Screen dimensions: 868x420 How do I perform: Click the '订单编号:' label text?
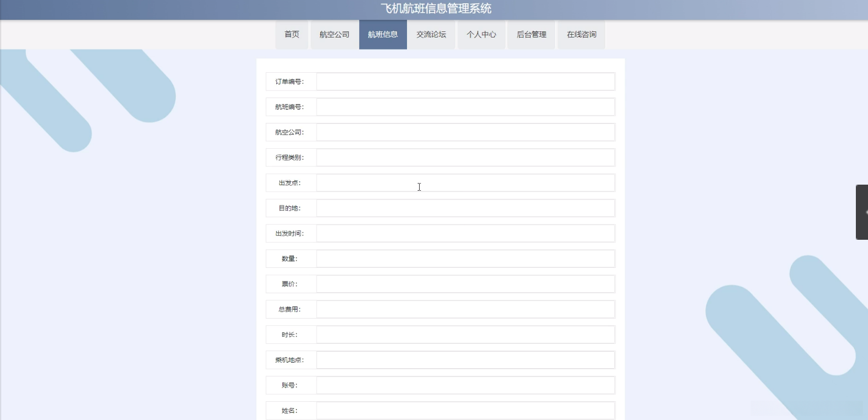coord(290,82)
